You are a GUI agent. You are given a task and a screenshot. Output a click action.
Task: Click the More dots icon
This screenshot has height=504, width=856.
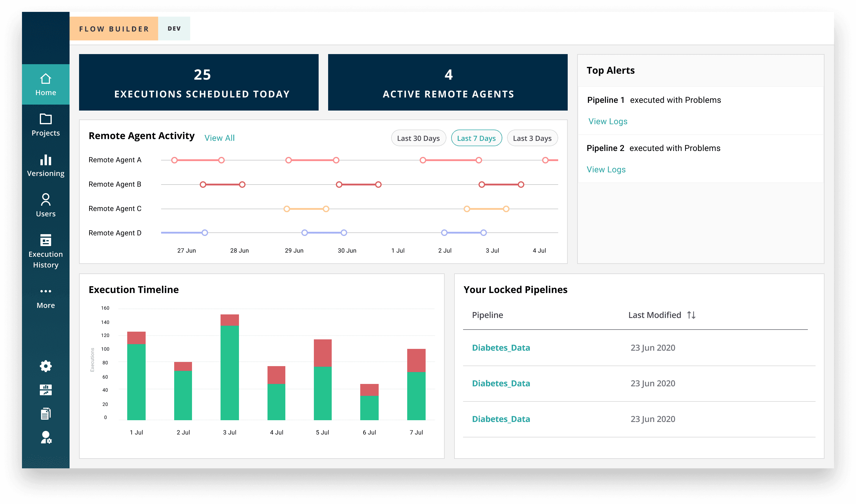45,292
